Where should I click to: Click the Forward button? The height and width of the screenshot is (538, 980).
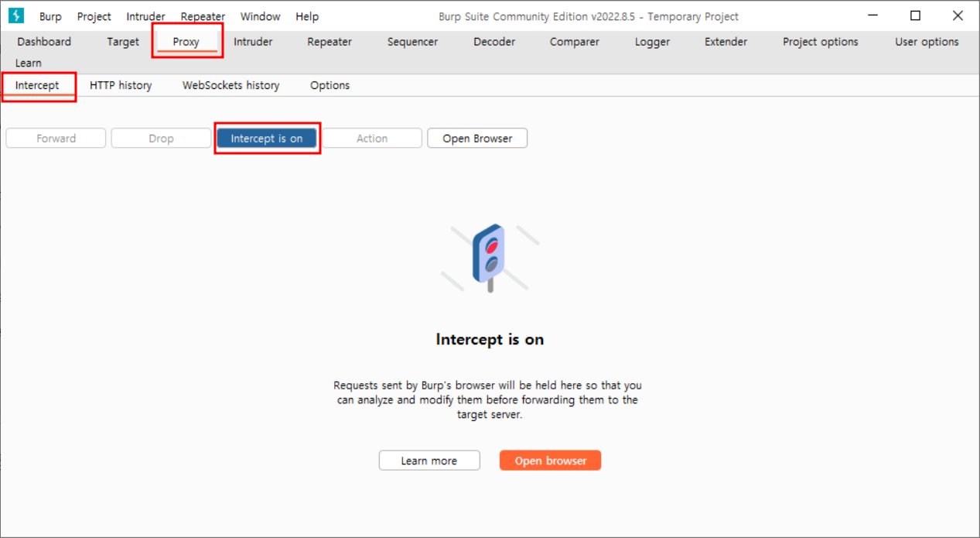[x=56, y=139]
